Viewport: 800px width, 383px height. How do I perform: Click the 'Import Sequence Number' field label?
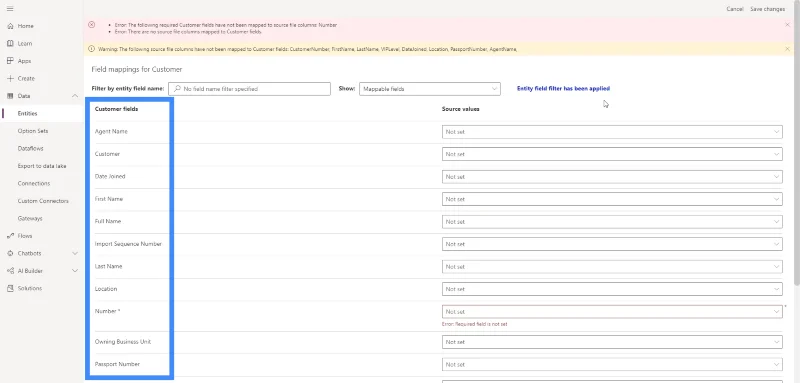128,244
